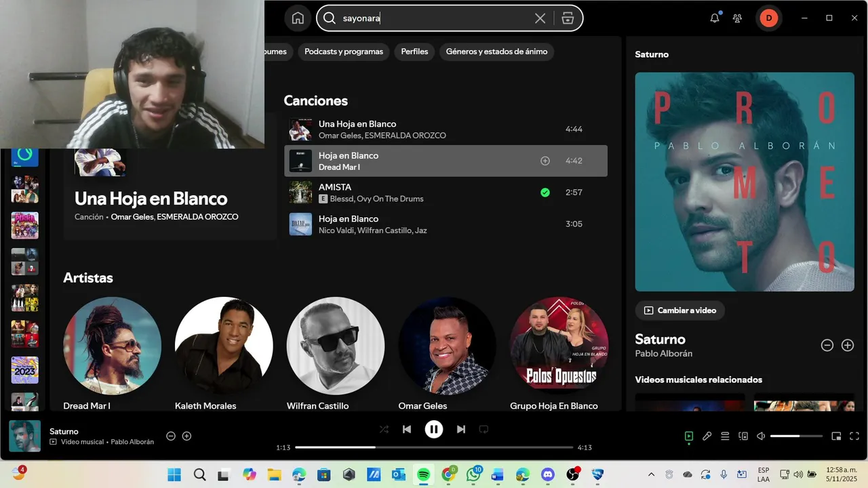Open Omar Geles artist card
This screenshot has height=488, width=868.
(447, 354)
